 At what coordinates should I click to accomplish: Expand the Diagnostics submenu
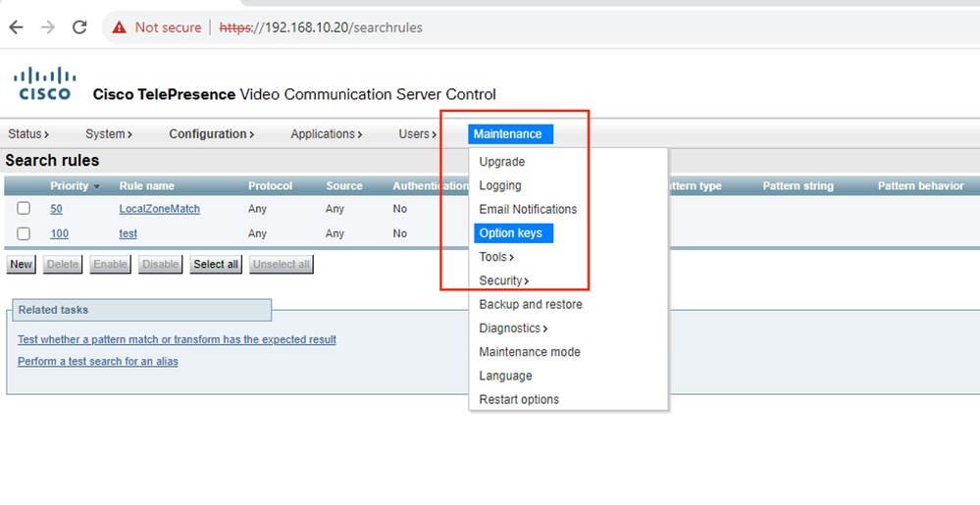pyautogui.click(x=513, y=328)
